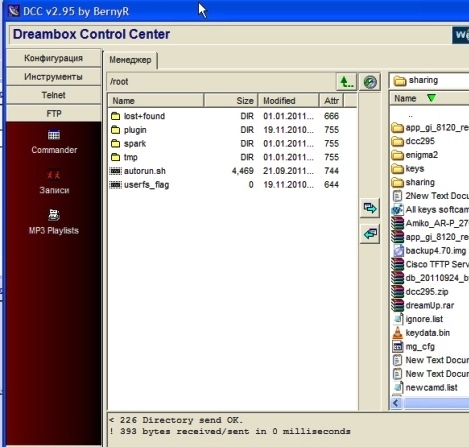
Task: Sort remote files by Attr column
Action: [x=332, y=101]
